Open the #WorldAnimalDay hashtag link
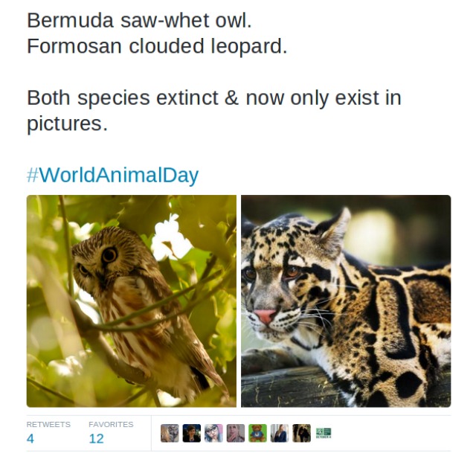 (112, 176)
